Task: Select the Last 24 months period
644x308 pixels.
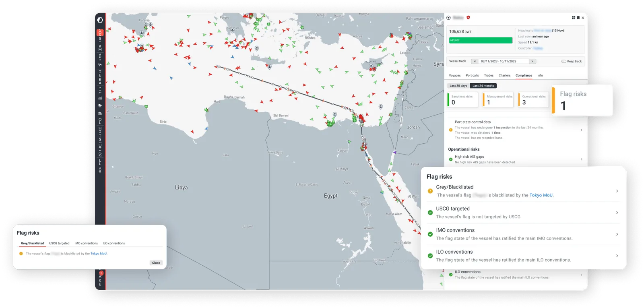Action: point(483,86)
